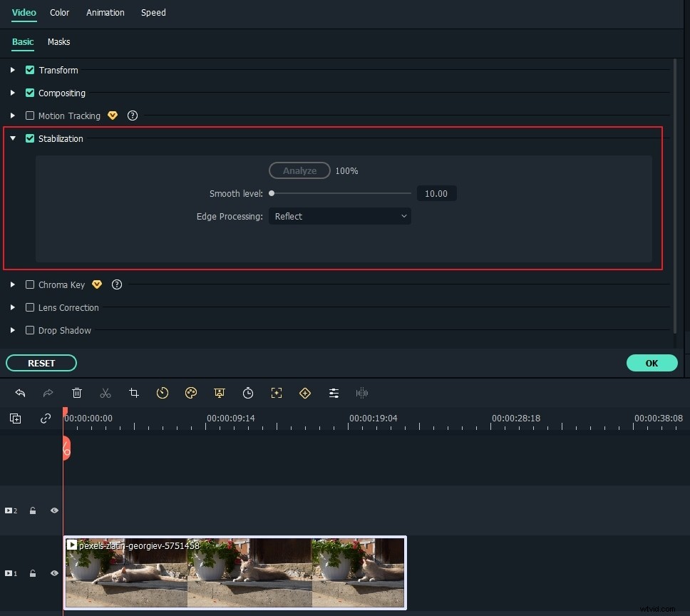Enable the Motion Tracking checkbox
The height and width of the screenshot is (616, 690).
(x=29, y=115)
